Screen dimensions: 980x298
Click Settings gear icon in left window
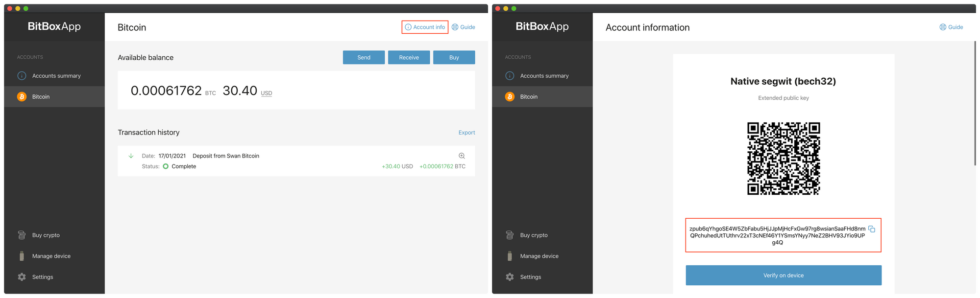click(x=22, y=277)
